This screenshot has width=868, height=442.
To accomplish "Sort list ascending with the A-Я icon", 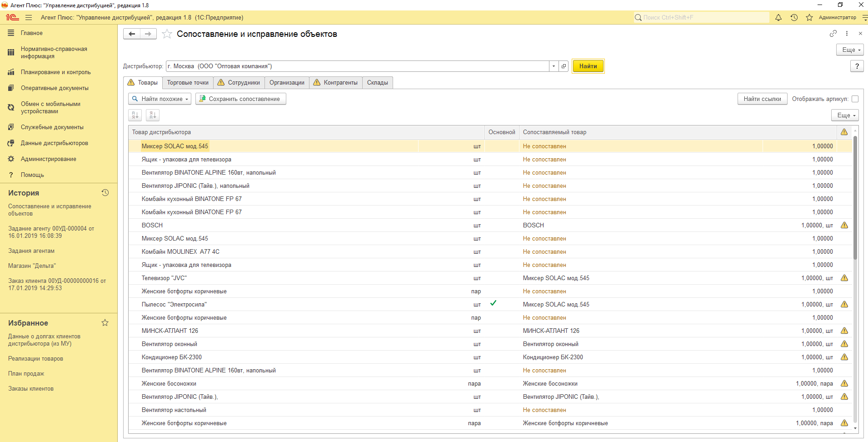I will pyautogui.click(x=135, y=115).
